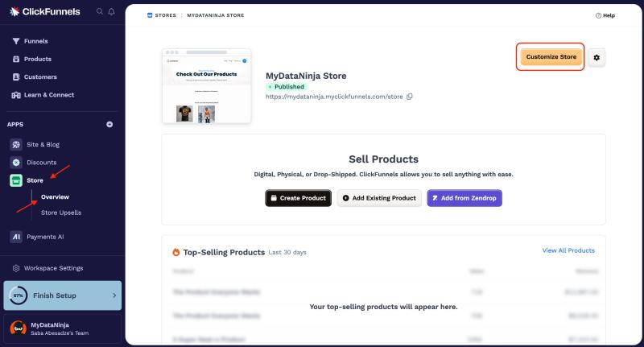Click the APPS section label
The width and height of the screenshot is (644, 347).
(15, 125)
